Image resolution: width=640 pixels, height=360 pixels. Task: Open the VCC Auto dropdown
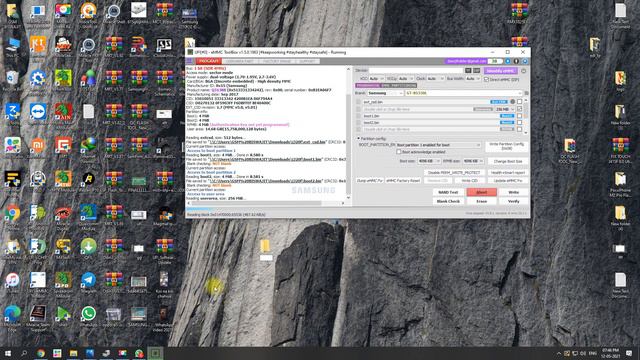coord(376,79)
